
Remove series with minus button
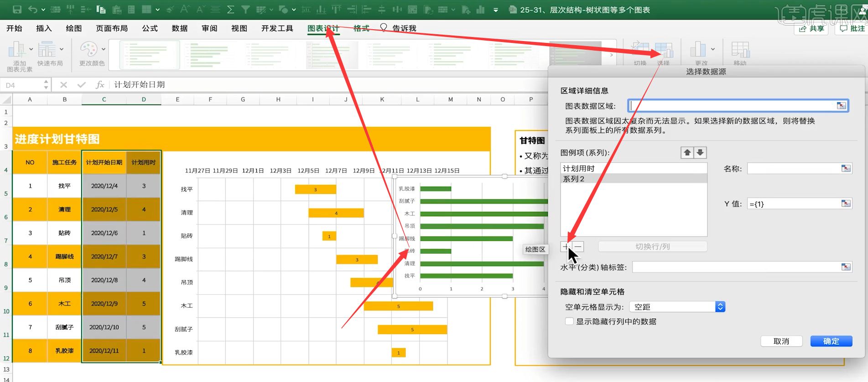point(578,247)
